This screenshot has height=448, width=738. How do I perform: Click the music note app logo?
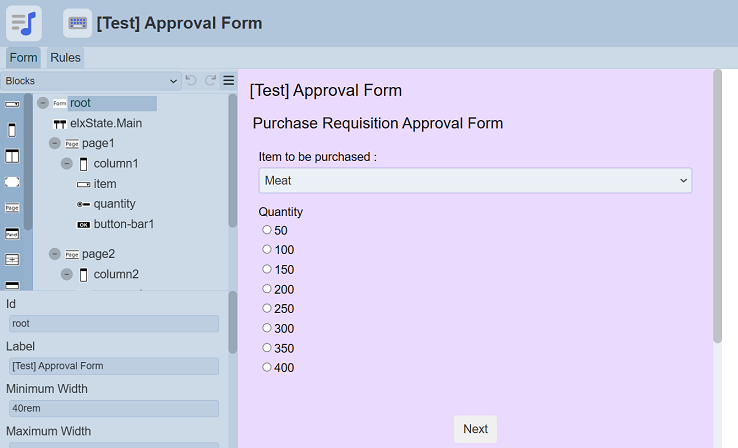(x=25, y=22)
